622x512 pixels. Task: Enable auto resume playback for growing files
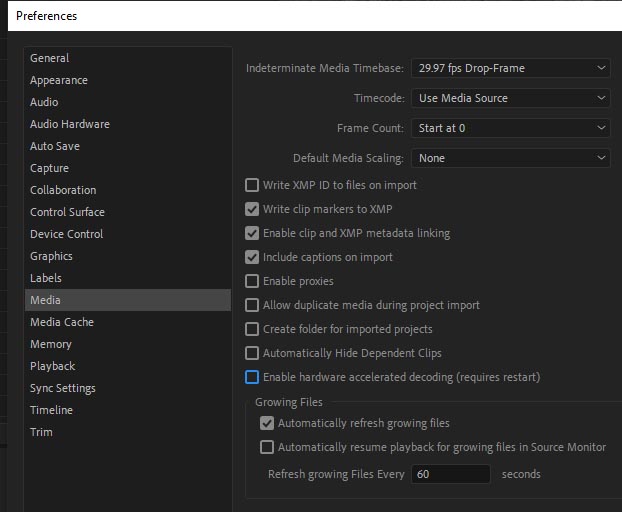click(267, 447)
